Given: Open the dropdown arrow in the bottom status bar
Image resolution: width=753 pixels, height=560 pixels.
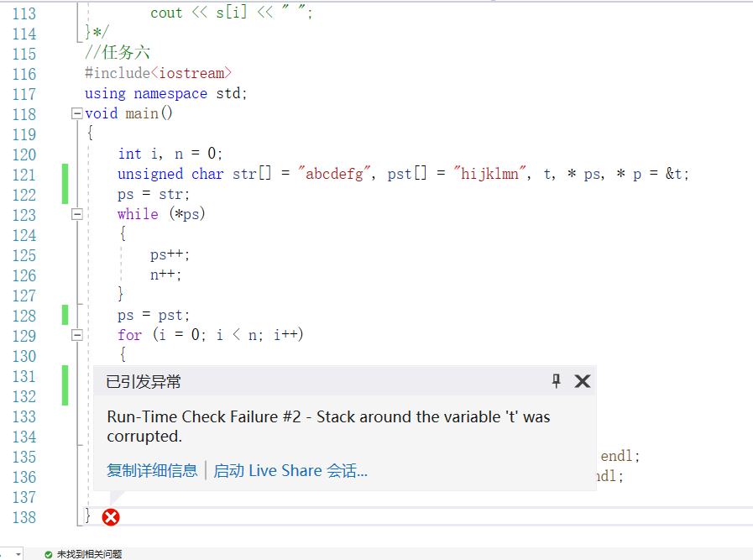Looking at the screenshot, I should click(x=18, y=554).
